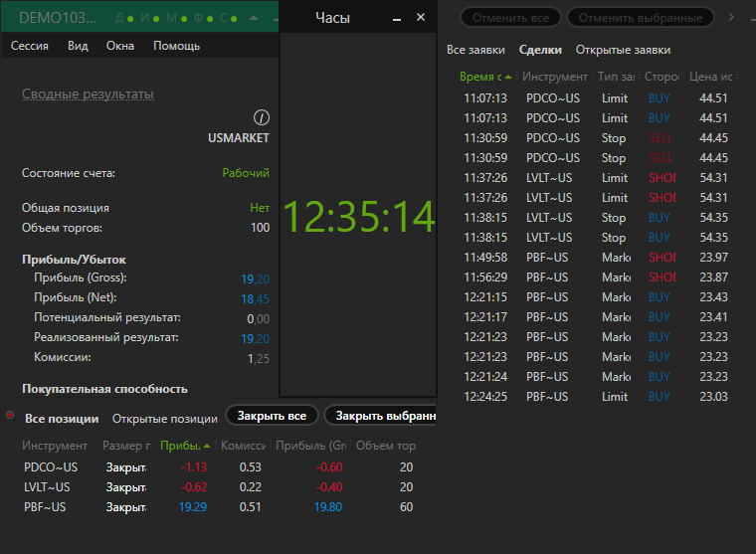Select the PBF~US position row
Viewport: 756px width, 554px height.
coord(219,506)
